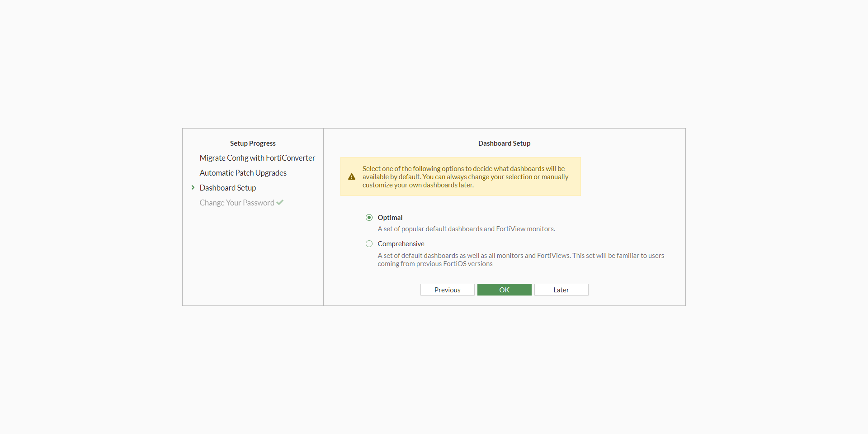Click the chevron arrow beside Dashboard Setup
This screenshot has height=434, width=868.
pyautogui.click(x=193, y=187)
